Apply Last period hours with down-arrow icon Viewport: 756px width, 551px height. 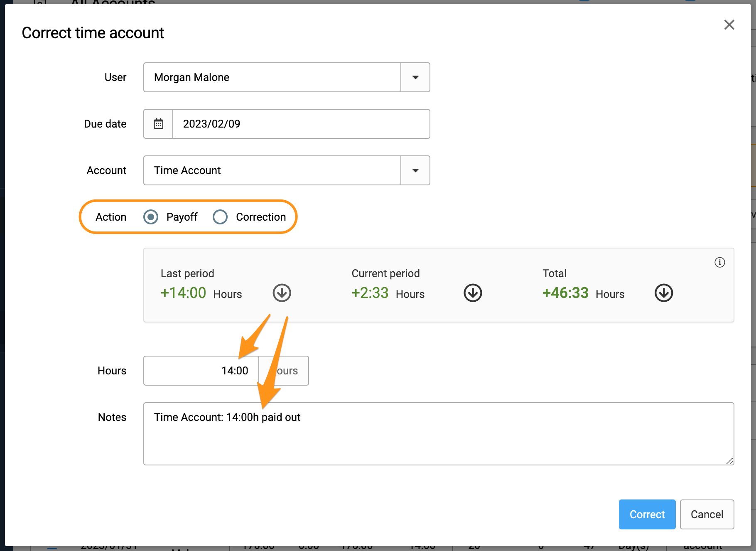pos(282,293)
